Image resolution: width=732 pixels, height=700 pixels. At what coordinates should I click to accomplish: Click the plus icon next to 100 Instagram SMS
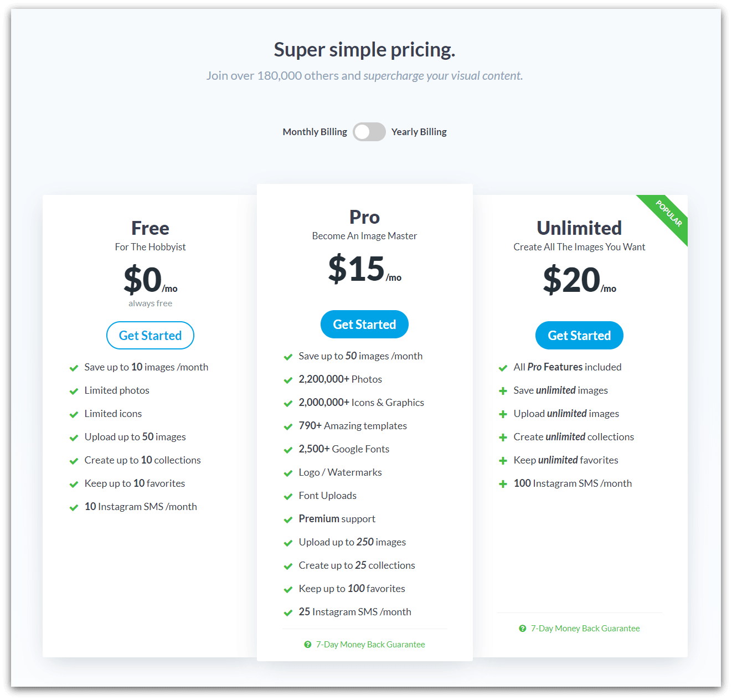coord(503,483)
